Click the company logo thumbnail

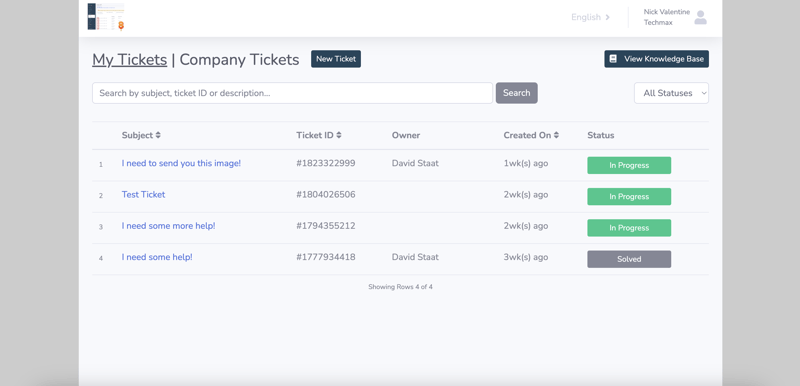(106, 17)
